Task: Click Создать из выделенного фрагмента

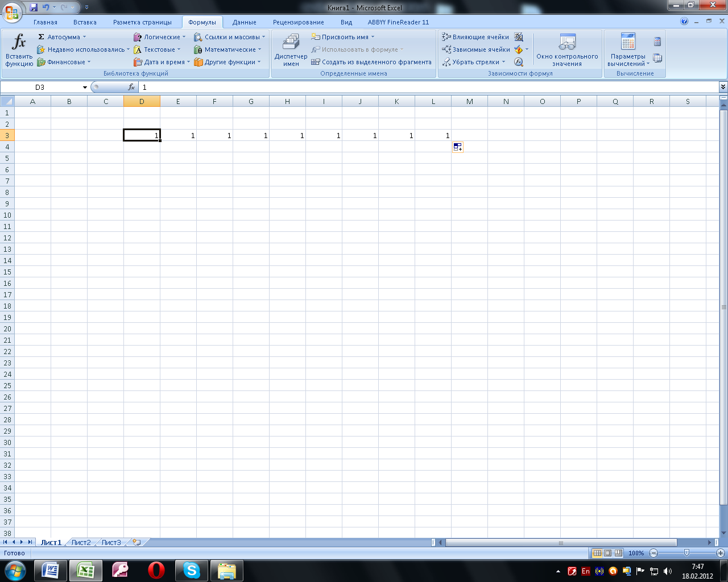Action: tap(371, 62)
